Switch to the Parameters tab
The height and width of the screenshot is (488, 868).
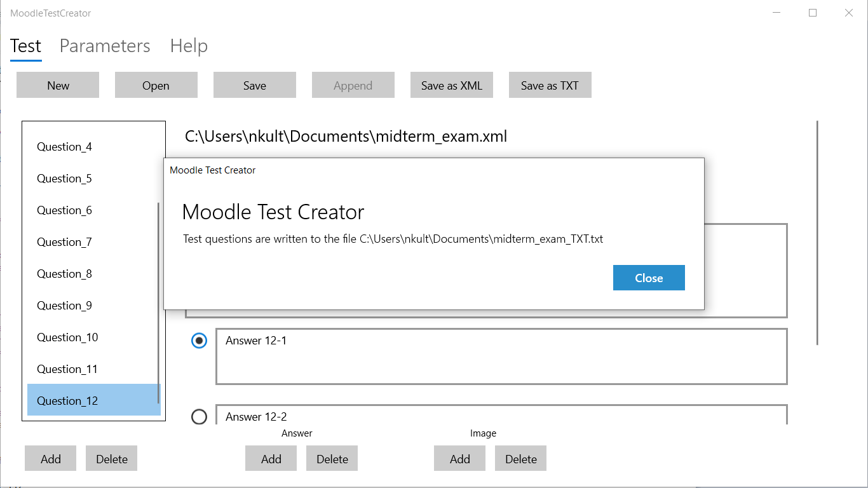tap(105, 46)
